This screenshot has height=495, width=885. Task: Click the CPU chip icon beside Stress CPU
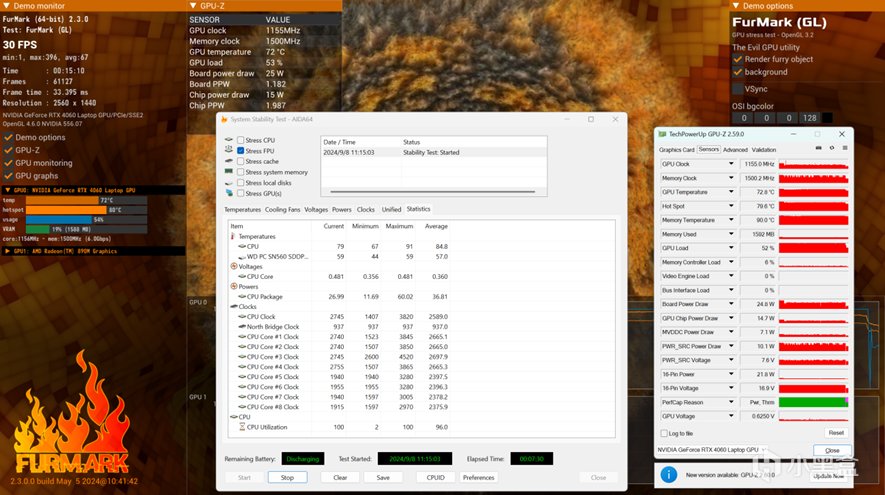click(x=229, y=139)
